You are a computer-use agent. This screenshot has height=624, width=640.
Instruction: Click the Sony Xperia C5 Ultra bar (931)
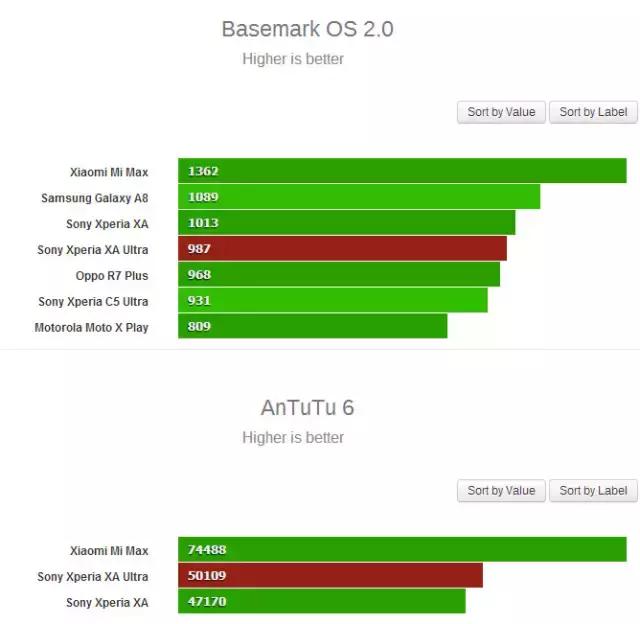click(x=333, y=301)
